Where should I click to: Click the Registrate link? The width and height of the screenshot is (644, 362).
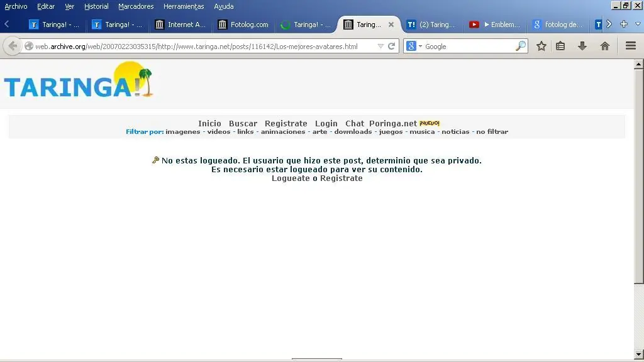tap(286, 123)
